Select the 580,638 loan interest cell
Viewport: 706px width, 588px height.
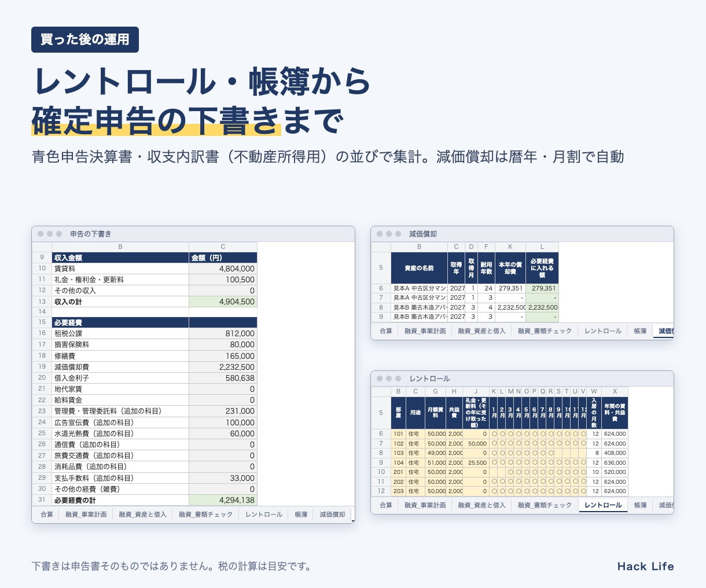pyautogui.click(x=223, y=378)
